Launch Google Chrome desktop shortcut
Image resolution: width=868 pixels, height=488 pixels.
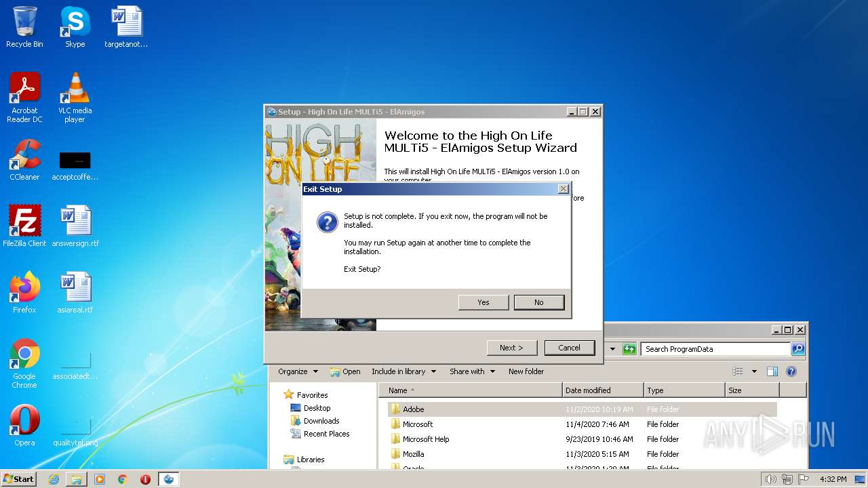click(x=24, y=363)
